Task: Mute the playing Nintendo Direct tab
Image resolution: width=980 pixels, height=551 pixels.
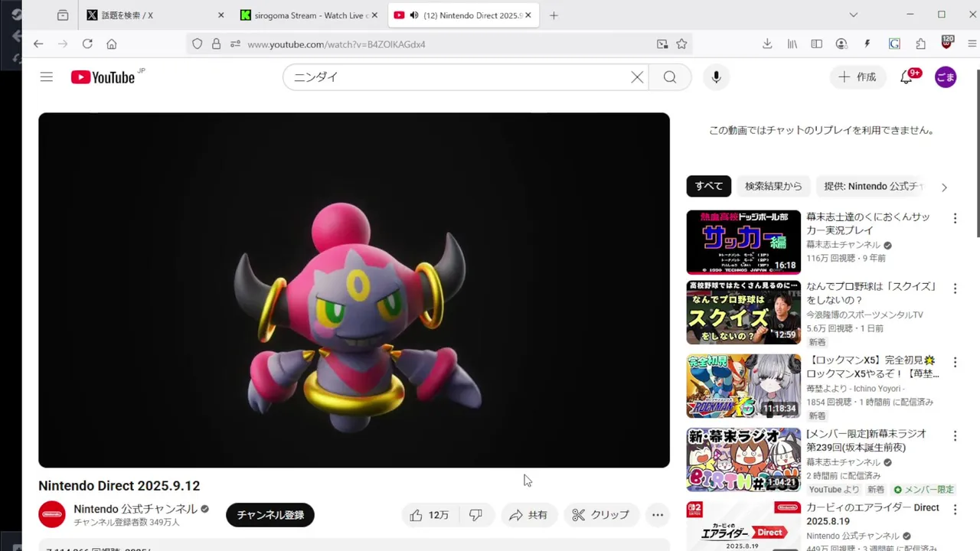Action: pos(414,15)
